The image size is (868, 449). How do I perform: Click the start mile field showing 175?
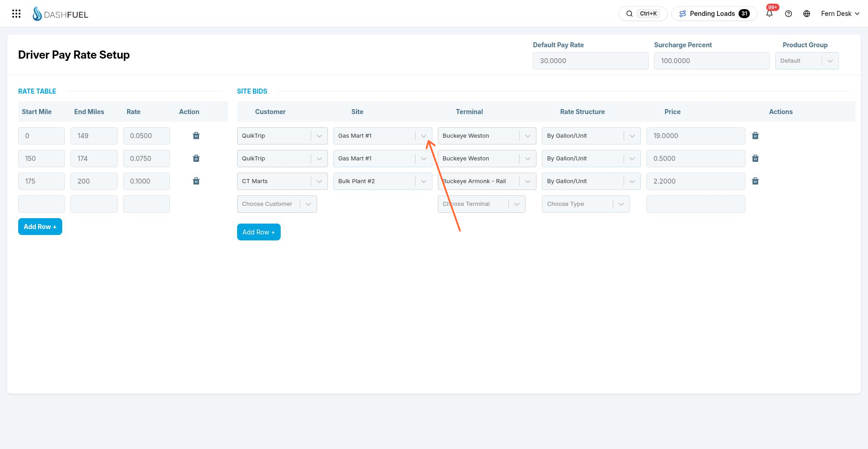(41, 181)
